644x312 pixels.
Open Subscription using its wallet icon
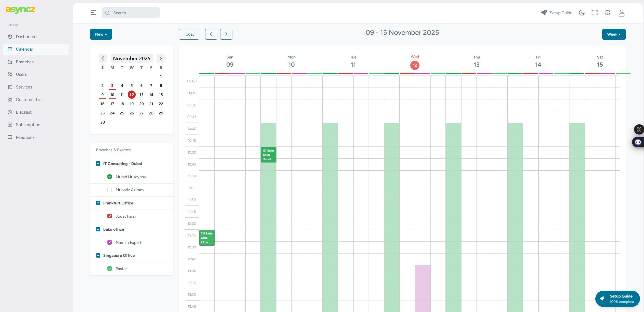point(10,125)
